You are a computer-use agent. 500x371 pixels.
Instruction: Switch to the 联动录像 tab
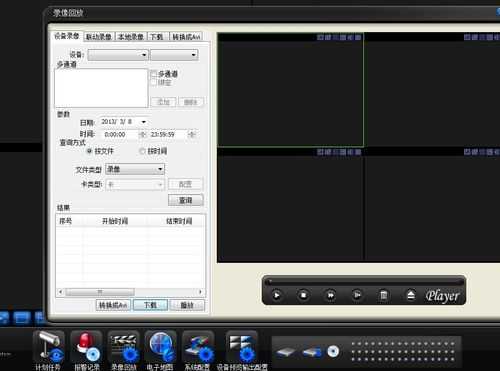click(99, 37)
